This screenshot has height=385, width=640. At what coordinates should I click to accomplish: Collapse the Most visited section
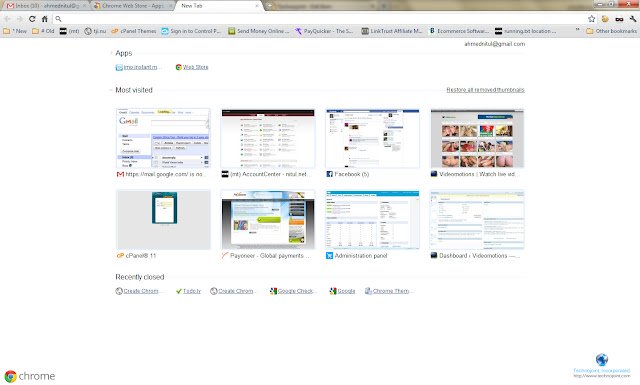coord(111,90)
